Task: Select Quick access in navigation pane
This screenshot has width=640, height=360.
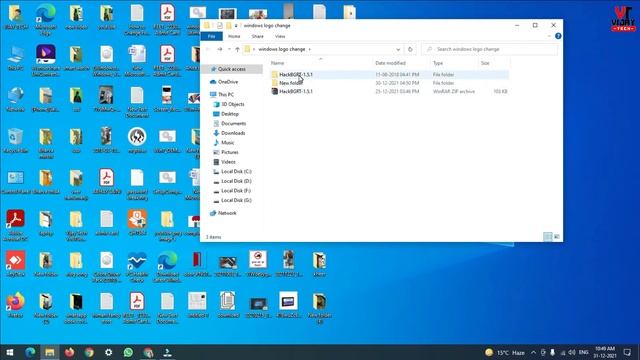Action: [x=231, y=69]
